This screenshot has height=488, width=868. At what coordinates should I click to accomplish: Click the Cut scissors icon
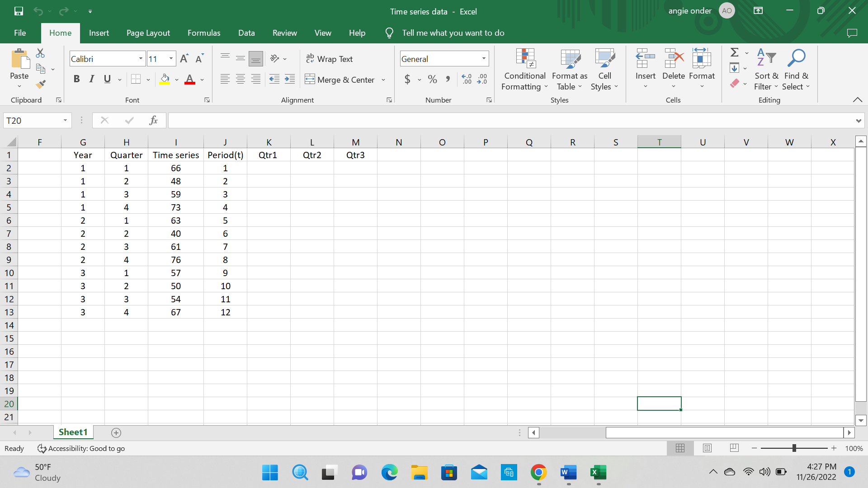click(40, 53)
